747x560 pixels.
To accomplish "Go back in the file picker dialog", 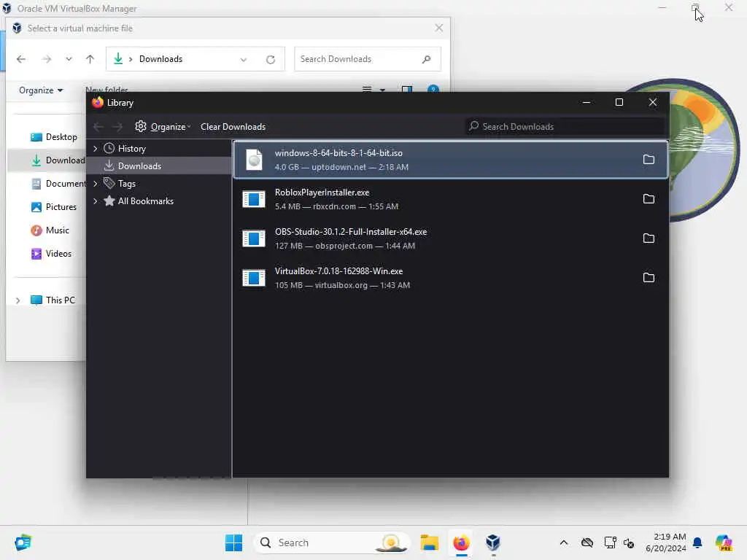I will pyautogui.click(x=21, y=59).
